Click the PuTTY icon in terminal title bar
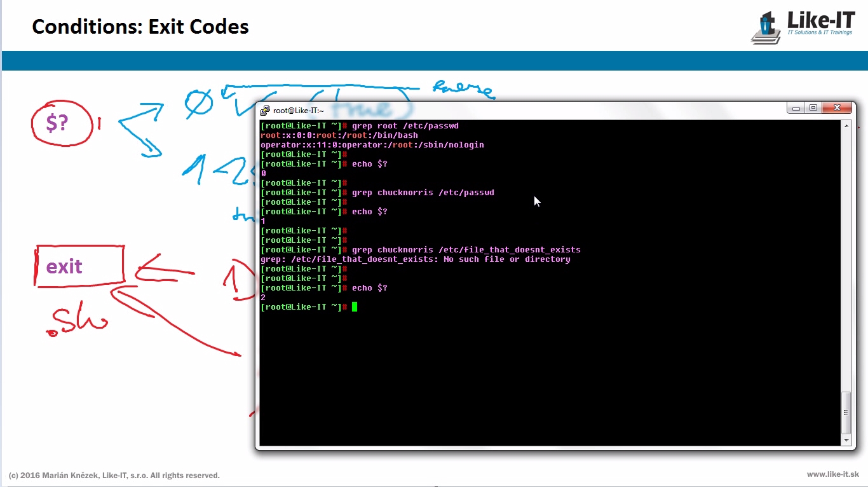This screenshot has height=487, width=868. pyautogui.click(x=265, y=110)
